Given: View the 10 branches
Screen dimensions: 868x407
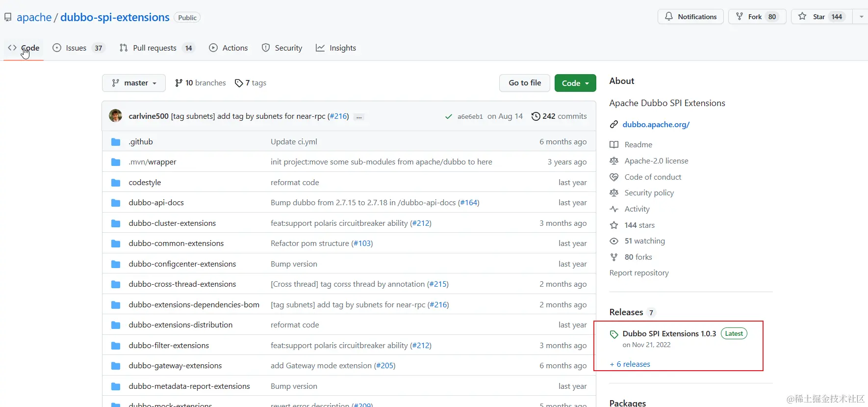Looking at the screenshot, I should point(200,83).
